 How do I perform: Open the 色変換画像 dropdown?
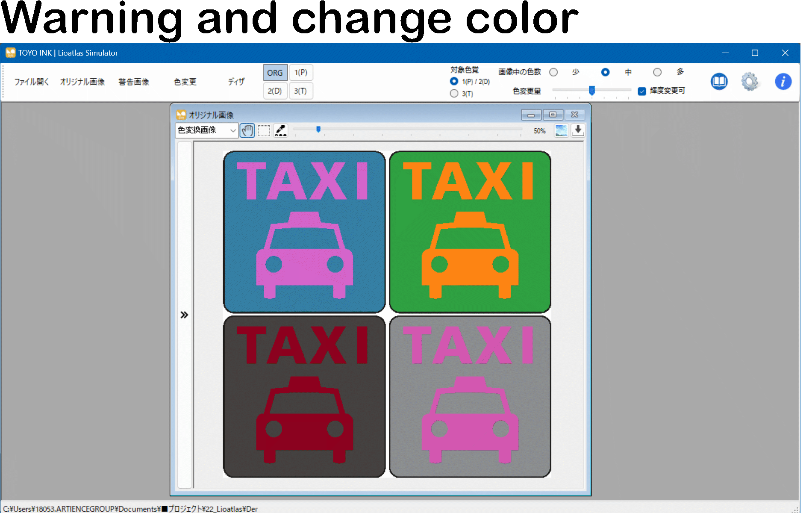(x=206, y=130)
